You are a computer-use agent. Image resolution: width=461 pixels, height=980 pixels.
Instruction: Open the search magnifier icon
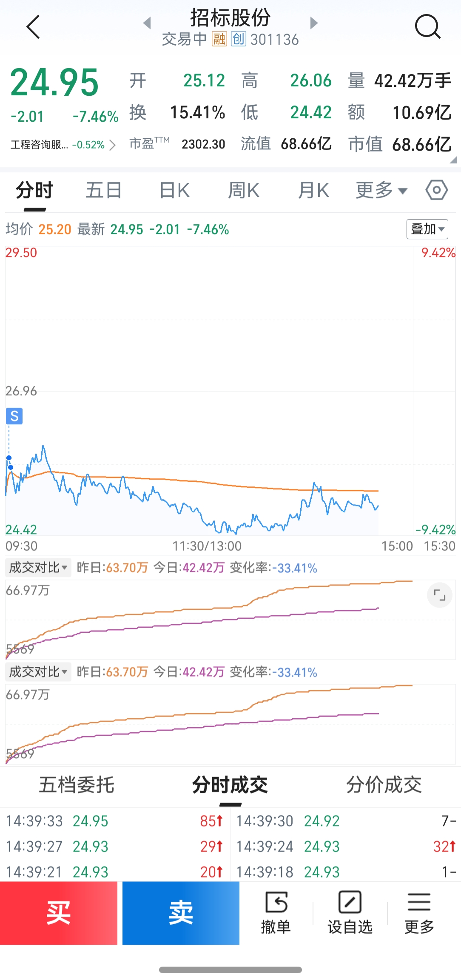coord(427,27)
